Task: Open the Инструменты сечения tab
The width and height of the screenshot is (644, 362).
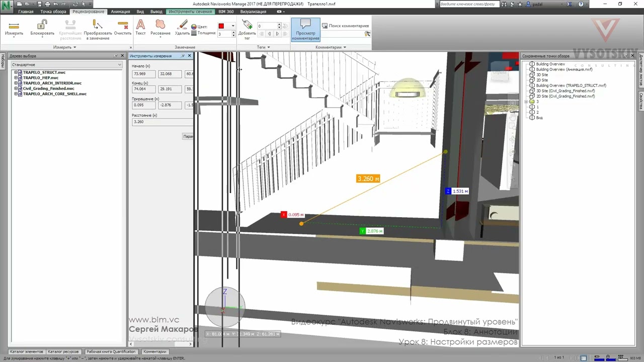Action: coord(190,12)
